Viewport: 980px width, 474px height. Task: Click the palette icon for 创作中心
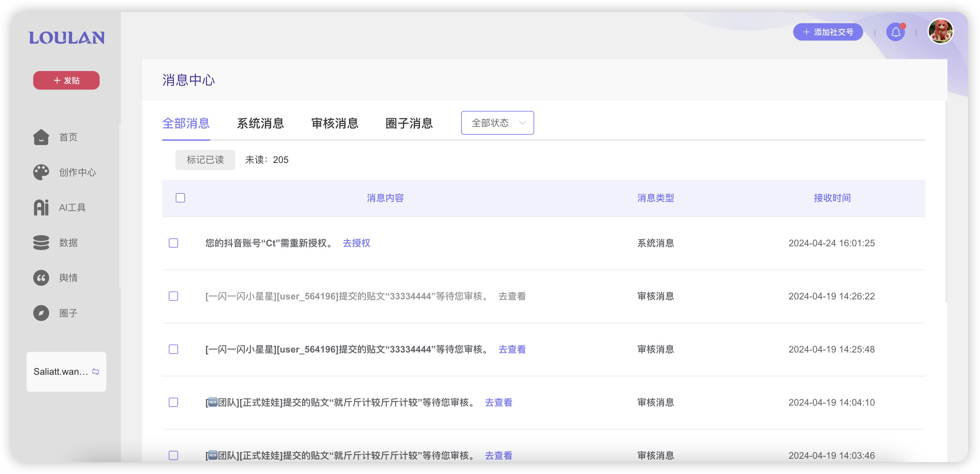coord(41,172)
